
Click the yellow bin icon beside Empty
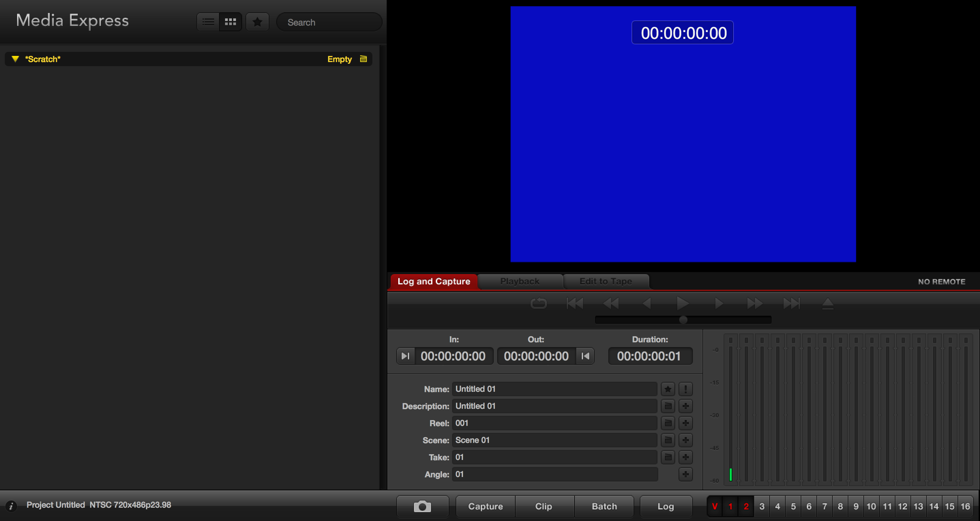tap(363, 59)
